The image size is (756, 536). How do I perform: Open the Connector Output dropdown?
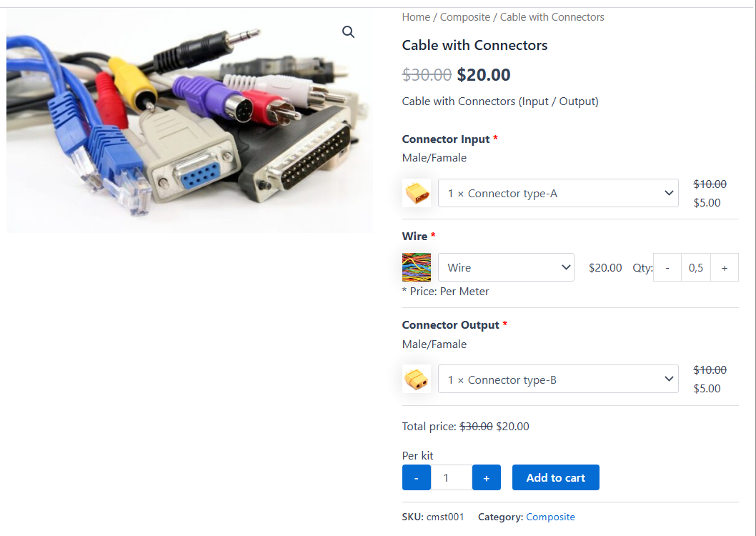click(557, 379)
